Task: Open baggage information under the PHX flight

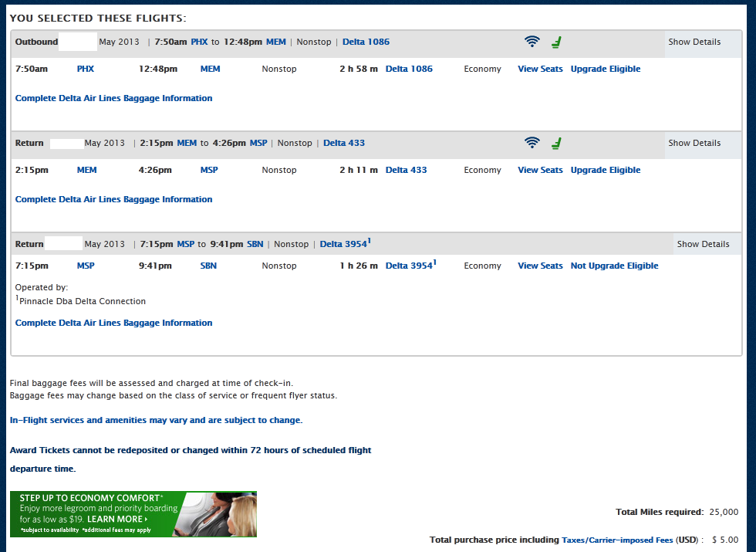Action: point(113,98)
